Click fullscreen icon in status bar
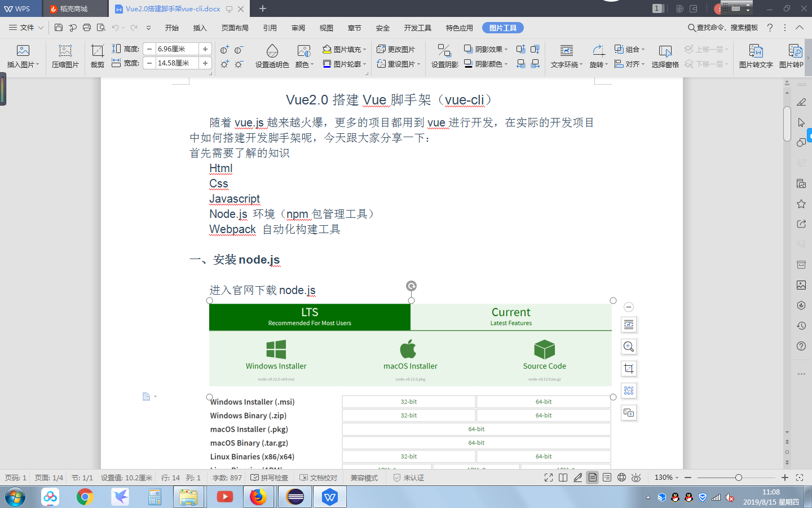Screen dimensions: 812x508 (x=549, y=478)
